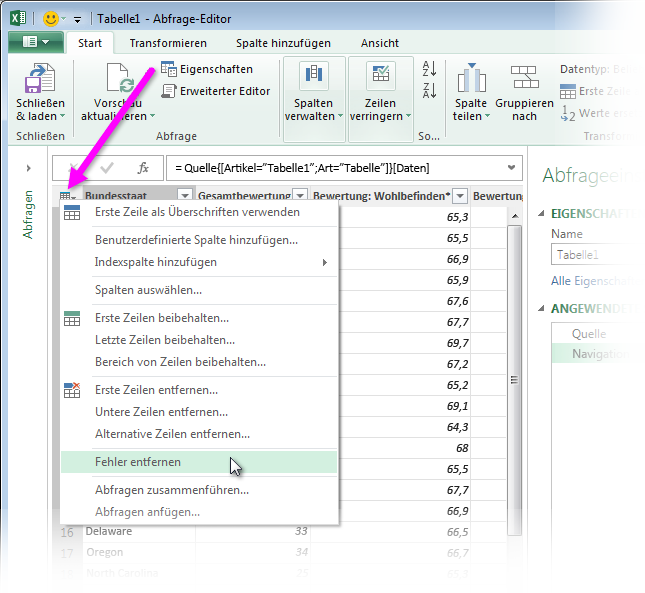The height and width of the screenshot is (593, 645).
Task: Open Eigenschaften from the ribbon
Action: (206, 69)
